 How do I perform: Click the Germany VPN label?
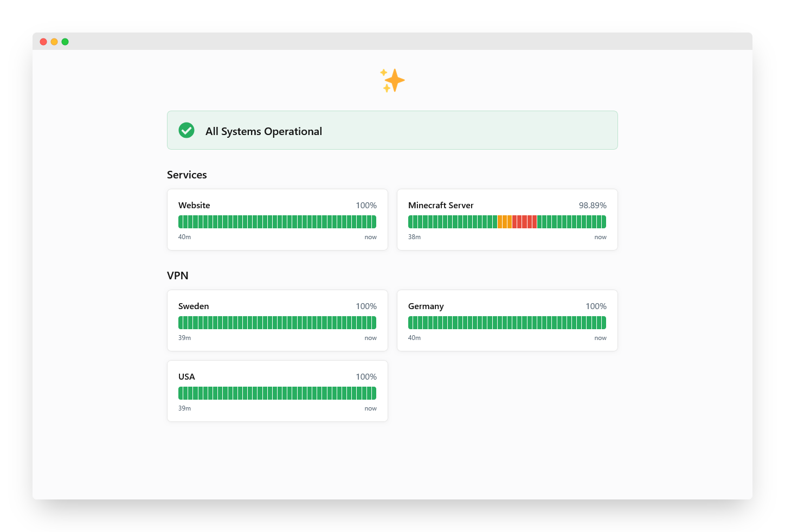pos(426,306)
